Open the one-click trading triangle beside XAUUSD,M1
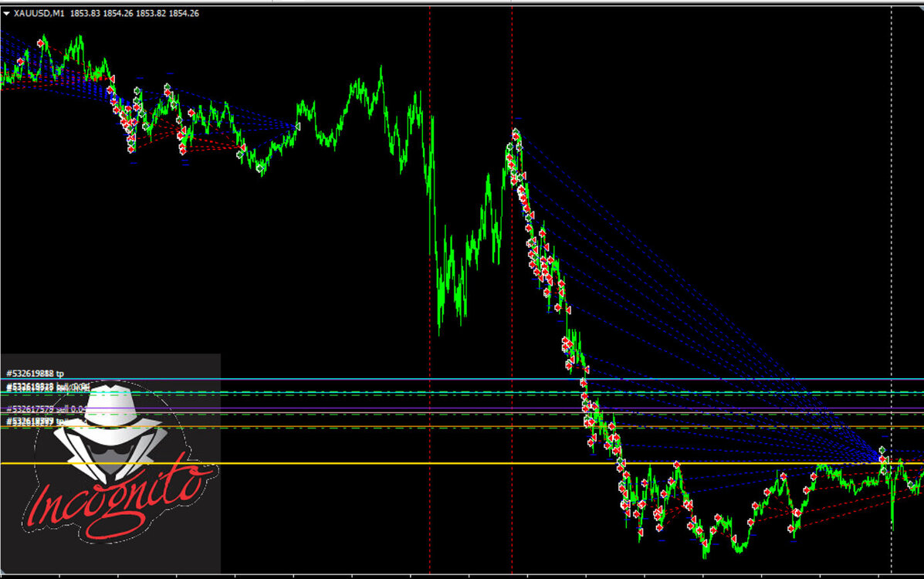The image size is (924, 579). tap(6, 14)
